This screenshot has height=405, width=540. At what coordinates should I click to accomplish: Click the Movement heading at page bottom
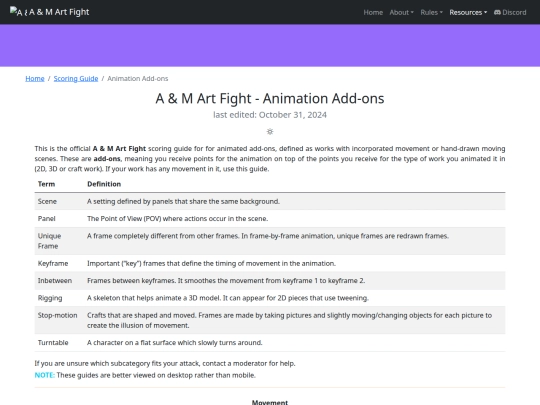(270, 402)
